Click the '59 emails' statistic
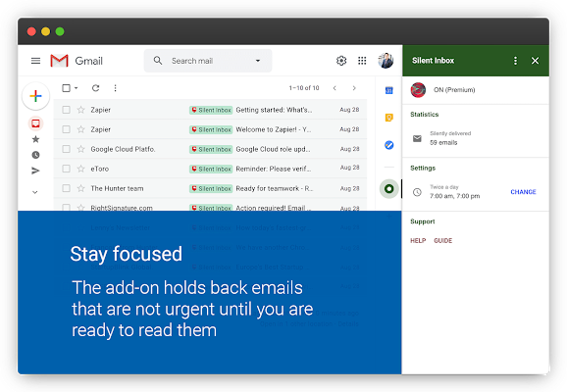The height and width of the screenshot is (392, 567). pyautogui.click(x=443, y=143)
